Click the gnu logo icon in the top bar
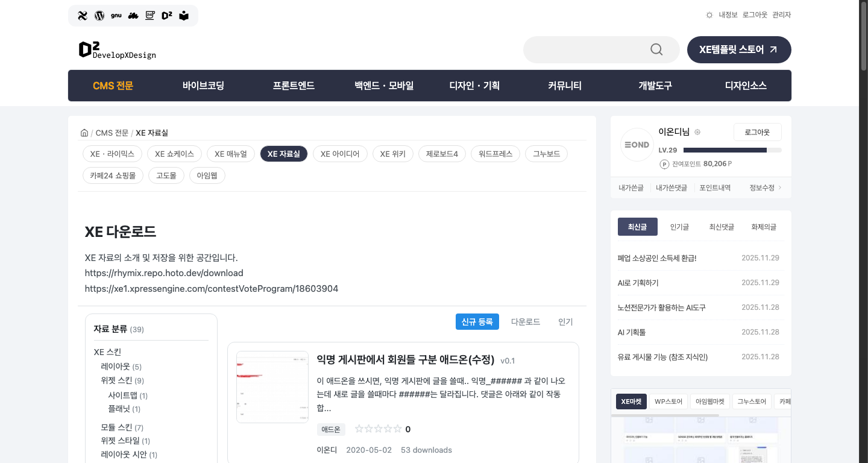Screen dimensions: 868x463 point(116,16)
